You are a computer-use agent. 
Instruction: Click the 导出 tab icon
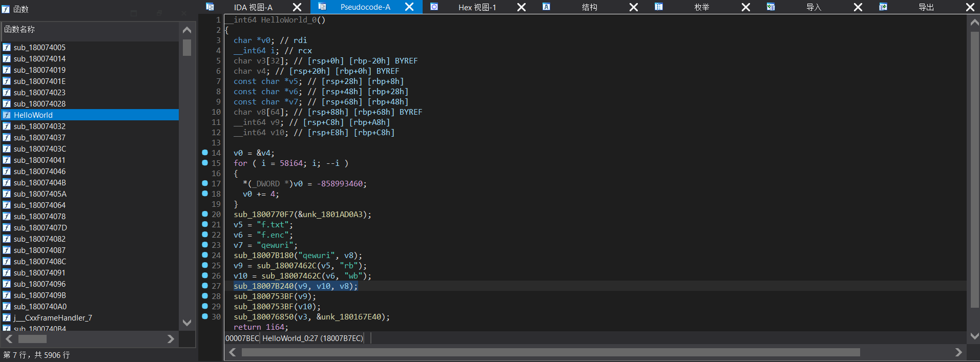coord(883,7)
